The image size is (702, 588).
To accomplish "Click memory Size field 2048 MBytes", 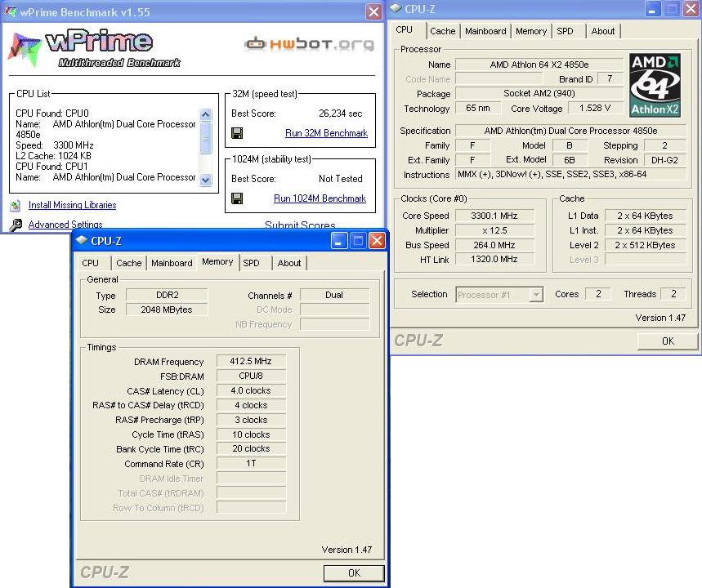I will (167, 310).
